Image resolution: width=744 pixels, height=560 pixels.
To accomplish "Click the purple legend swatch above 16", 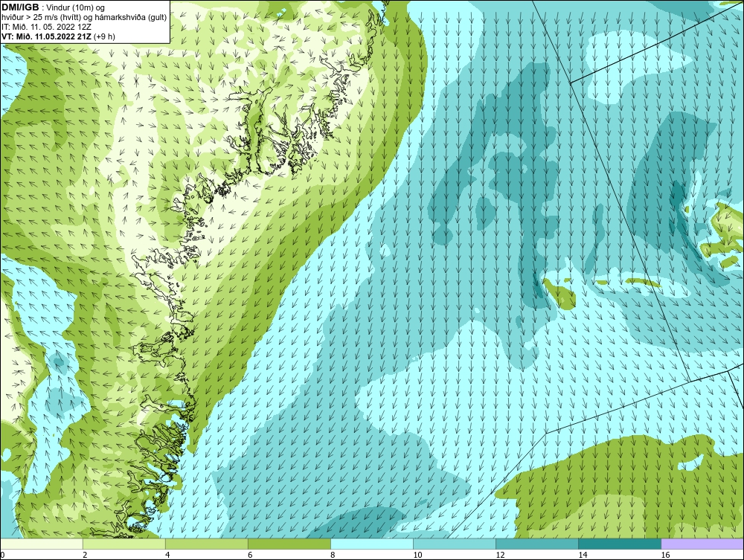I will pyautogui.click(x=702, y=544).
